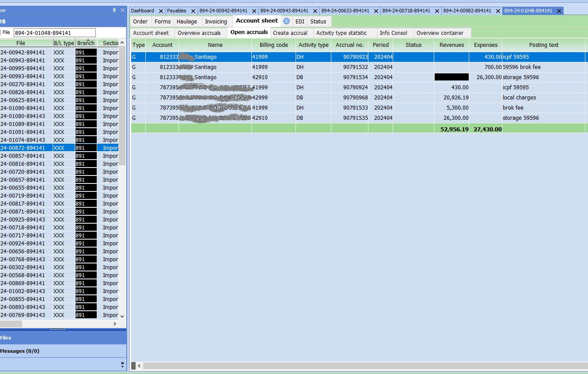Sort the file list by Branch column
The image size is (588, 374).
(86, 43)
